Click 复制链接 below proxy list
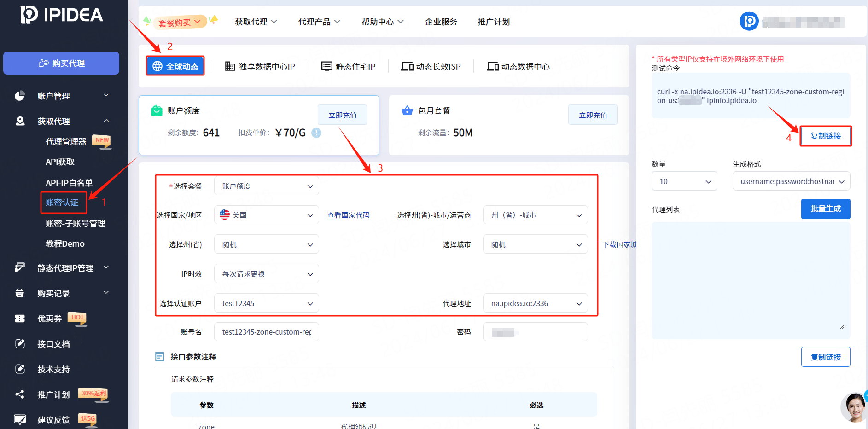 pyautogui.click(x=826, y=357)
